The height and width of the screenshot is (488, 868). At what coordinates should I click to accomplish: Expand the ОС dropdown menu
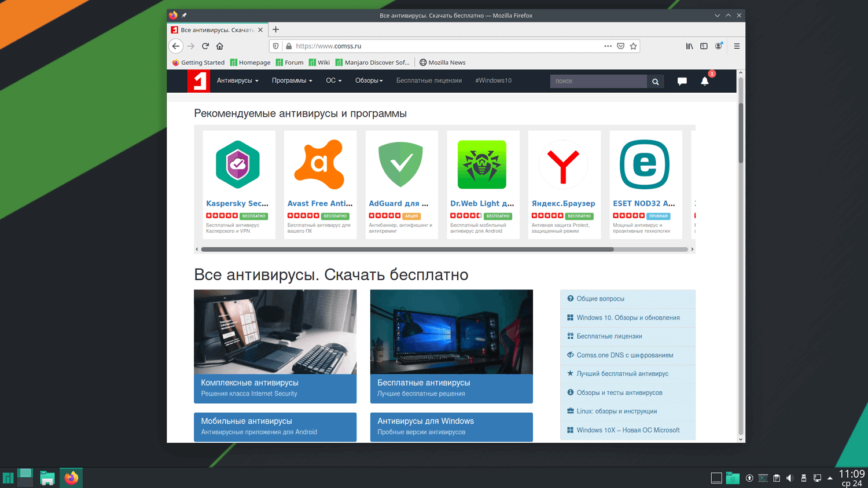coord(334,81)
